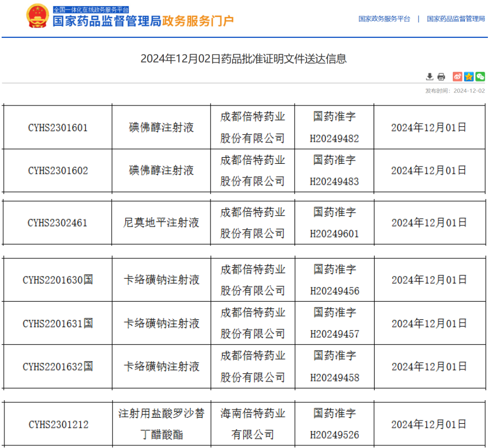This screenshot has height=448, width=489.
Task: Click approval number H20249458
Action: coord(335,378)
